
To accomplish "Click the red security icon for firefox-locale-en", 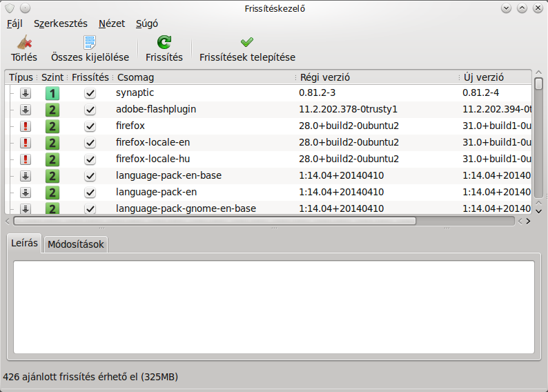I will point(25,143).
